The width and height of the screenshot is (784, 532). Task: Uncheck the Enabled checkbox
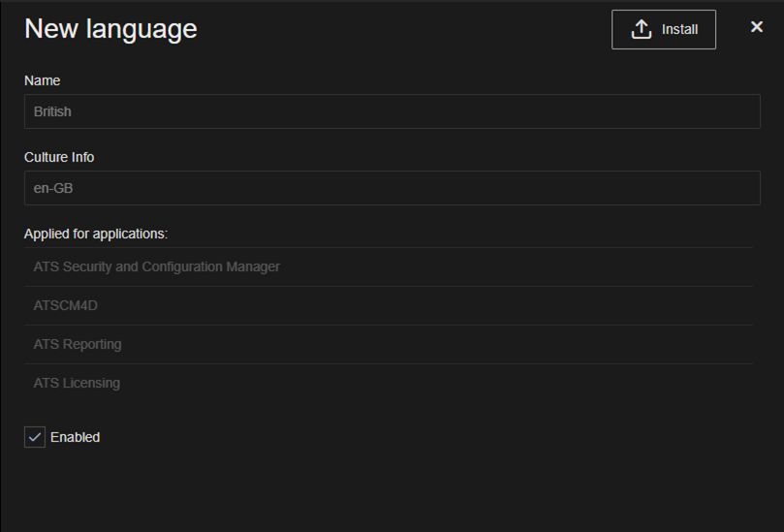click(35, 437)
